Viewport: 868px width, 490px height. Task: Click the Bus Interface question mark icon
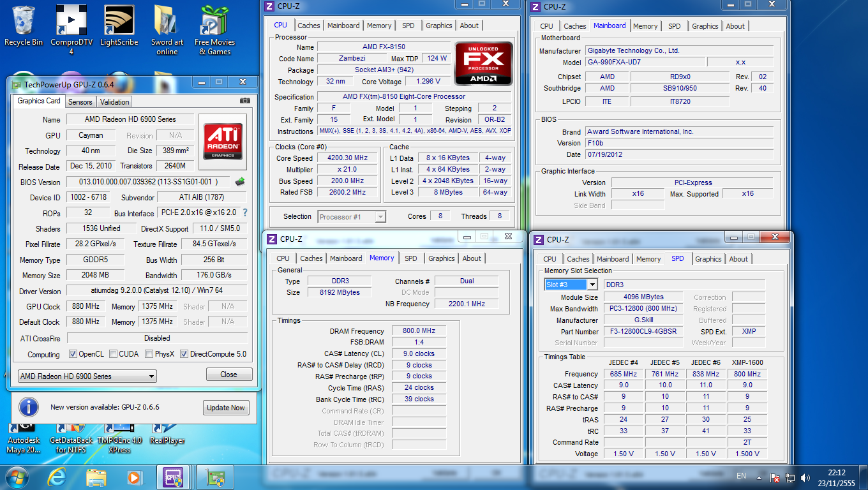pos(244,212)
